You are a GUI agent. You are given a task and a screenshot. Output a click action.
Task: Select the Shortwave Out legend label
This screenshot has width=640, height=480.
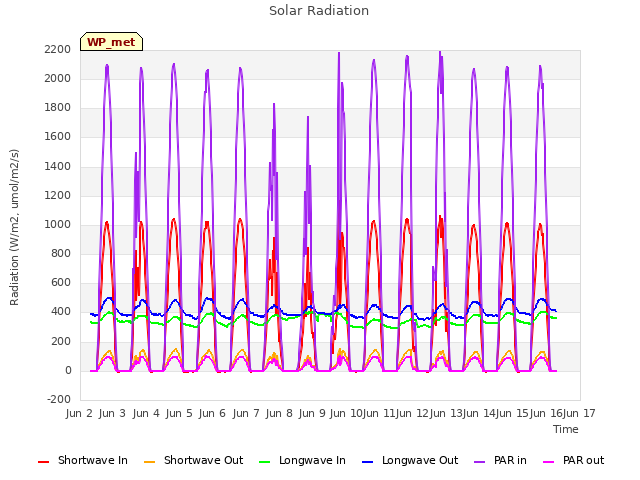pyautogui.click(x=203, y=460)
